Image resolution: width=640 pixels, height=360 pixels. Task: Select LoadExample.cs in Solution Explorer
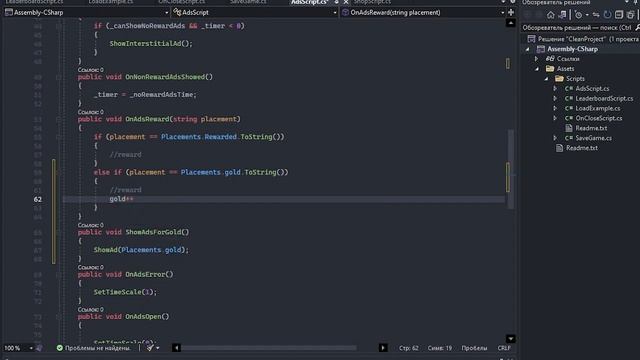598,108
